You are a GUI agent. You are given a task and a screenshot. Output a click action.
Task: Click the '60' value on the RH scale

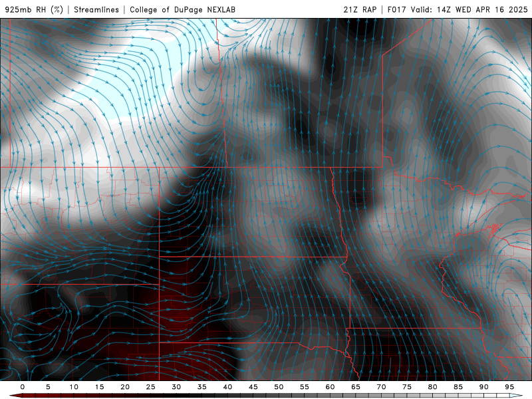[x=330, y=387]
